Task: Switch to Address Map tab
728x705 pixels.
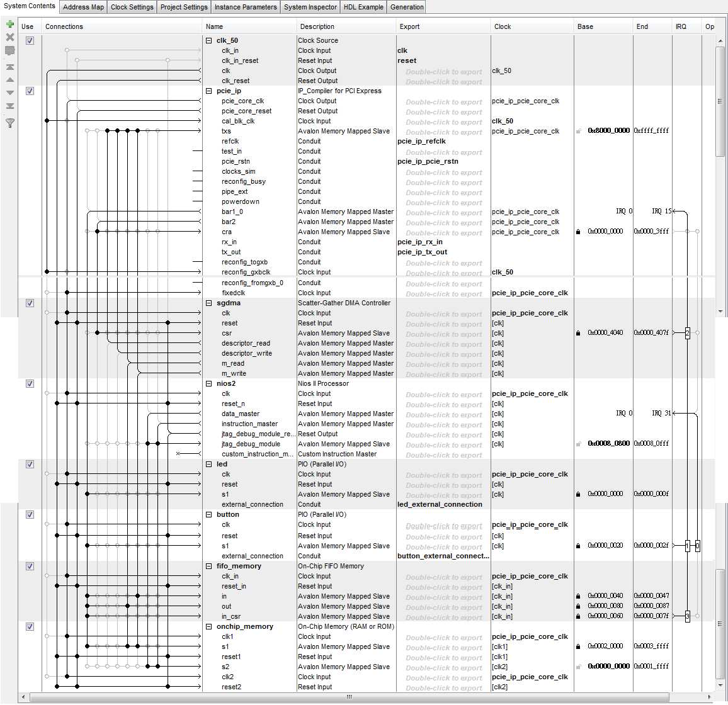Action: point(84,7)
